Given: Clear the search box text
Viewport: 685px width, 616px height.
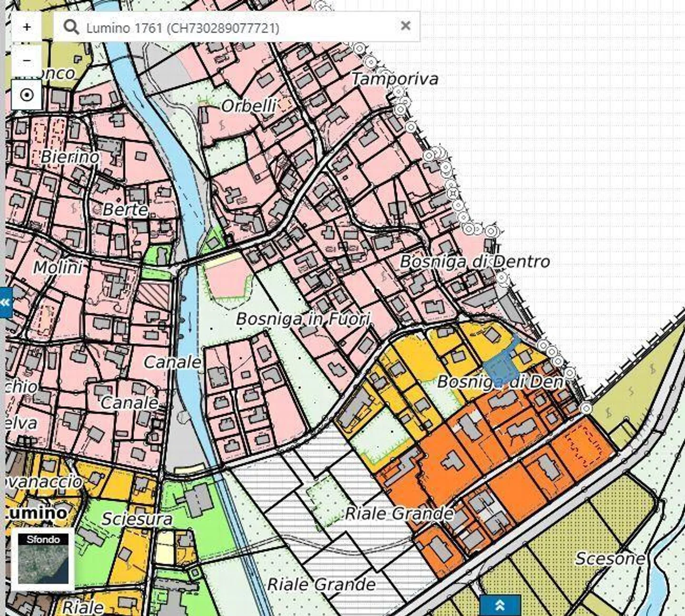Looking at the screenshot, I should pyautogui.click(x=405, y=26).
